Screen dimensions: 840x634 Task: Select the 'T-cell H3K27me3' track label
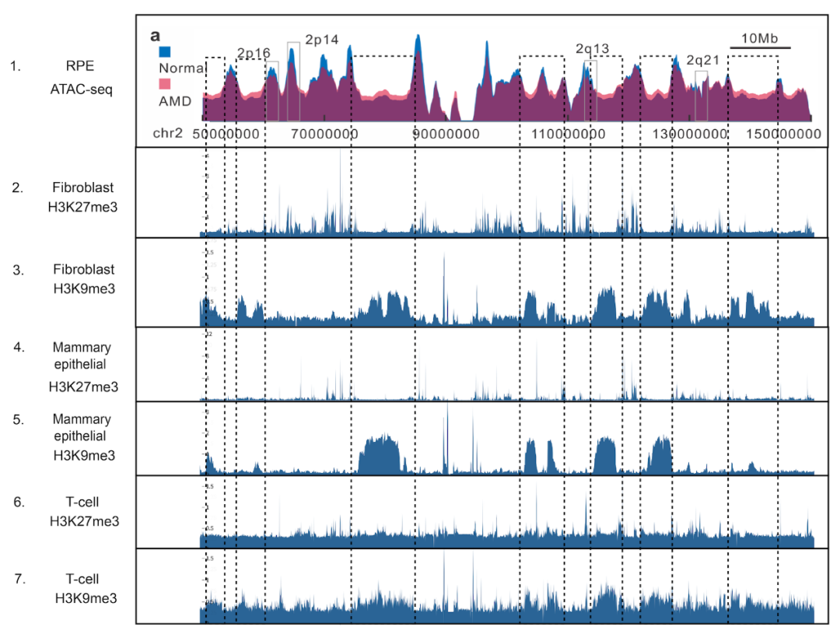tap(83, 511)
